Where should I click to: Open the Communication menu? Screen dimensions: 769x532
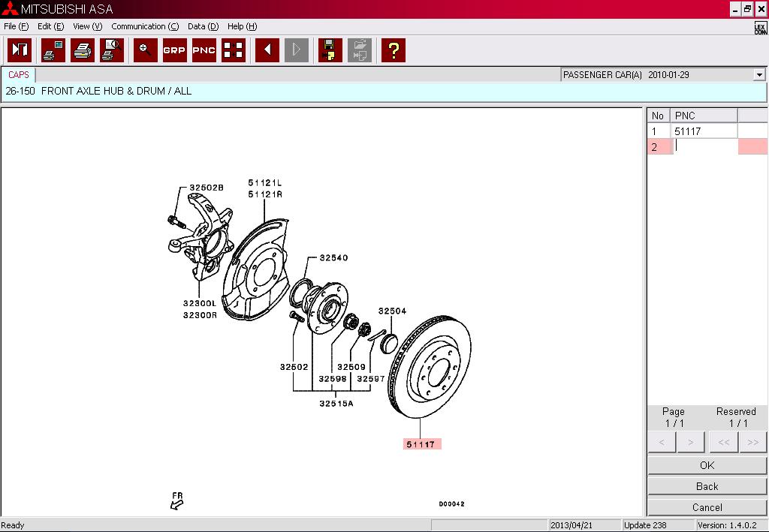click(144, 26)
